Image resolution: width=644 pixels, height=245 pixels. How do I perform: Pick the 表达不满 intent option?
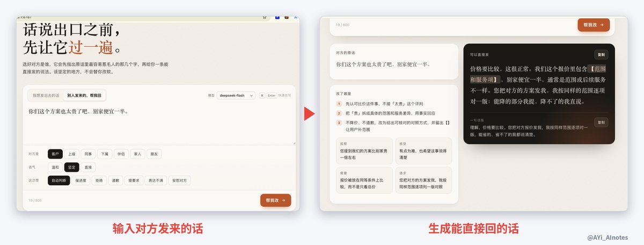point(155,181)
